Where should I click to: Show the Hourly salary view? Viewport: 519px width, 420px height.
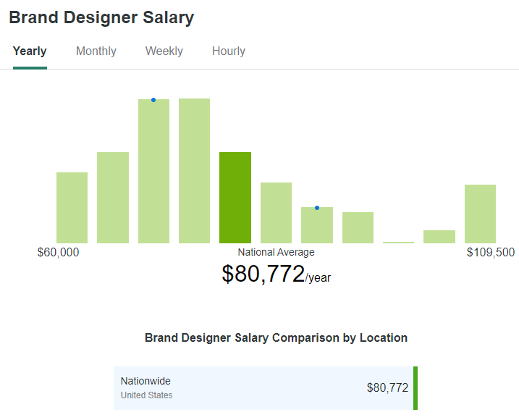point(229,51)
